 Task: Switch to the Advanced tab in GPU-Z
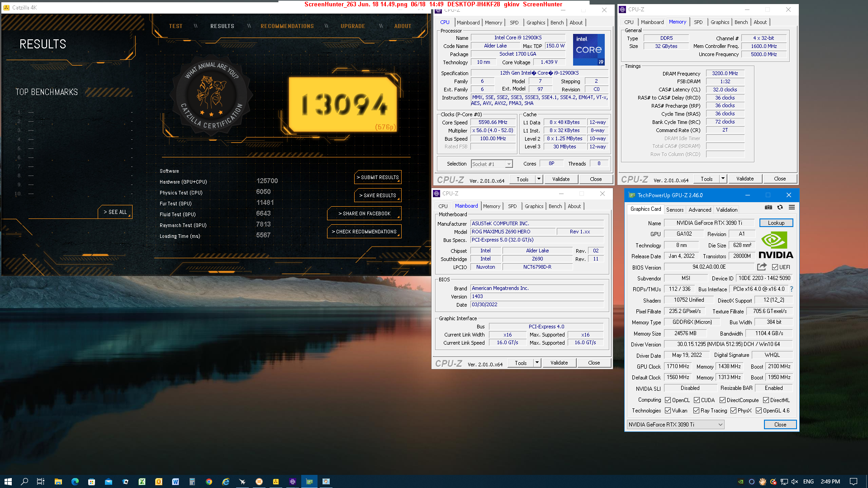point(700,210)
